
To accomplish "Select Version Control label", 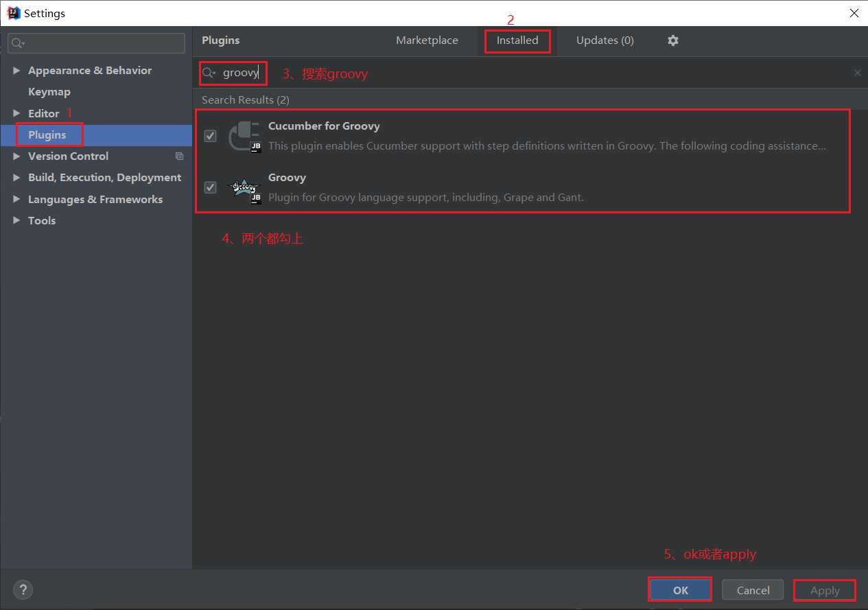I will point(68,156).
